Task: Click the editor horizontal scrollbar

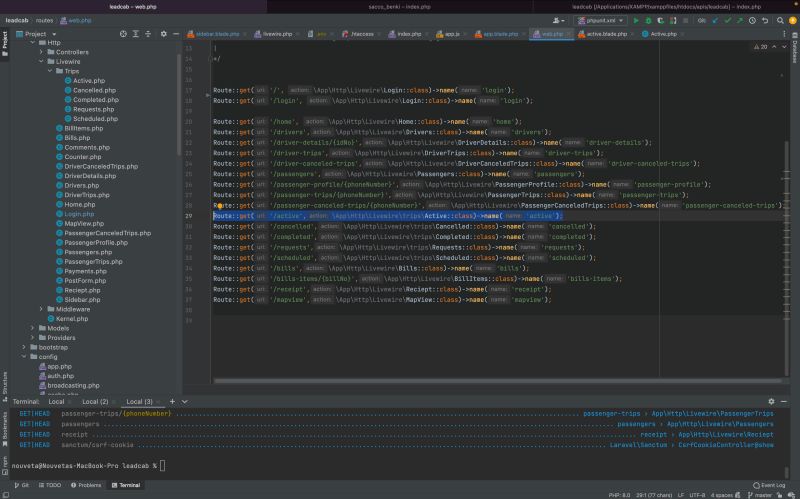Action: [497, 381]
